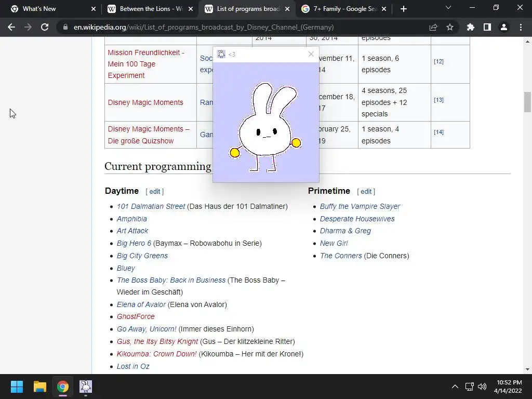Go back to the previous page

coord(11,27)
